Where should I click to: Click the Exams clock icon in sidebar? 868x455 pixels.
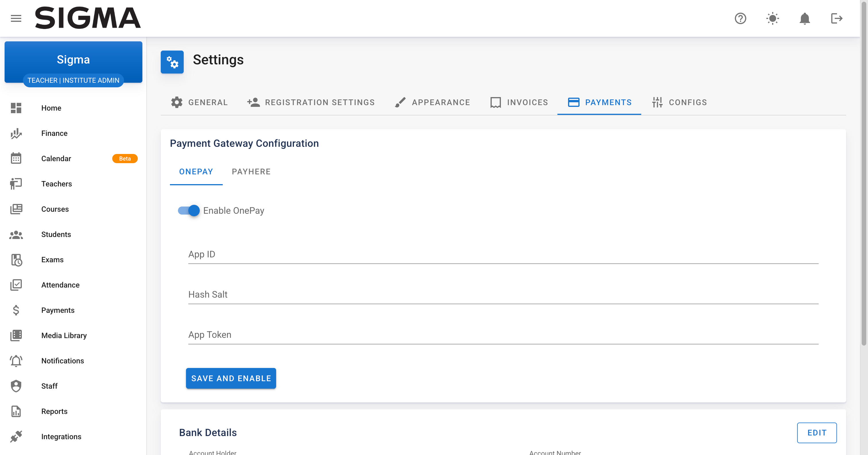16,260
